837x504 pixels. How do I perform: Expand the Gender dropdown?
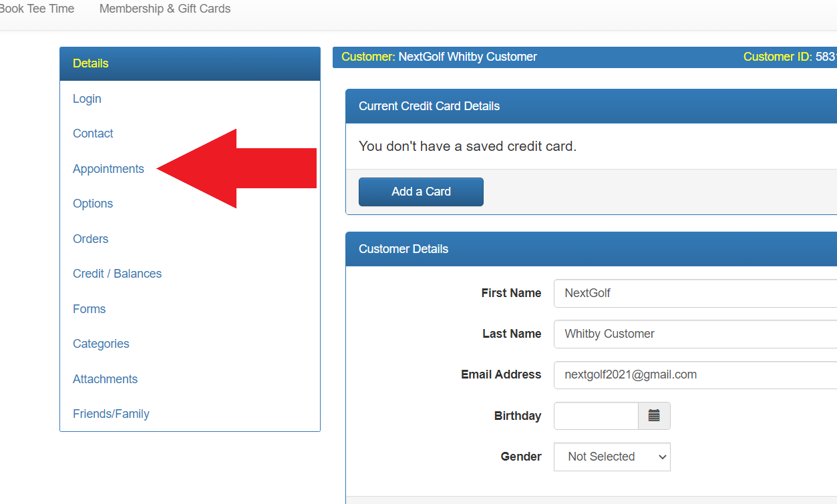(612, 457)
